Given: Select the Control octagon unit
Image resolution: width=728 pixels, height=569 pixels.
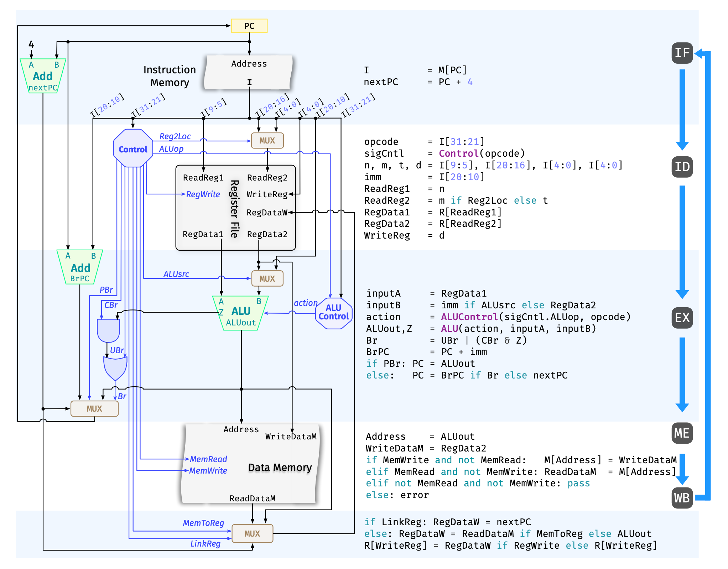Looking at the screenshot, I should (x=133, y=148).
